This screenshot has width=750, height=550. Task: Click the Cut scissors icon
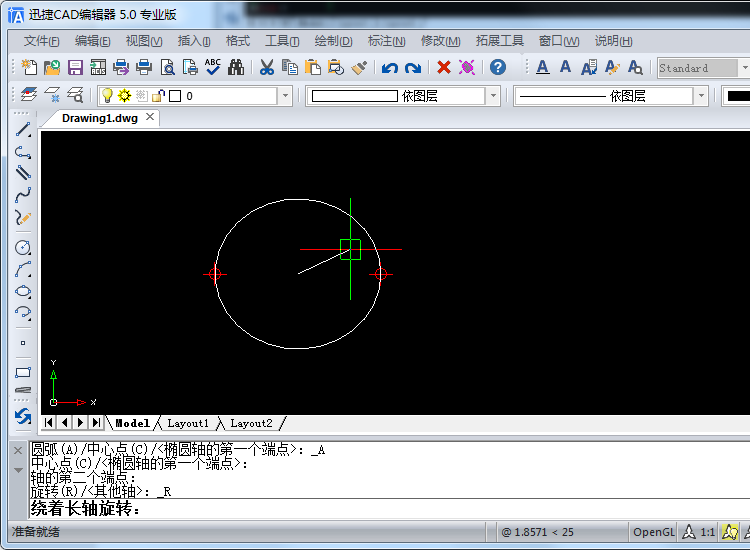pyautogui.click(x=266, y=67)
